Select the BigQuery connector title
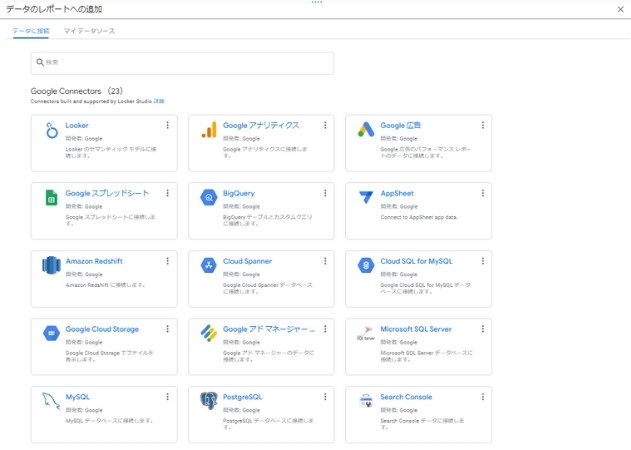 (x=239, y=194)
